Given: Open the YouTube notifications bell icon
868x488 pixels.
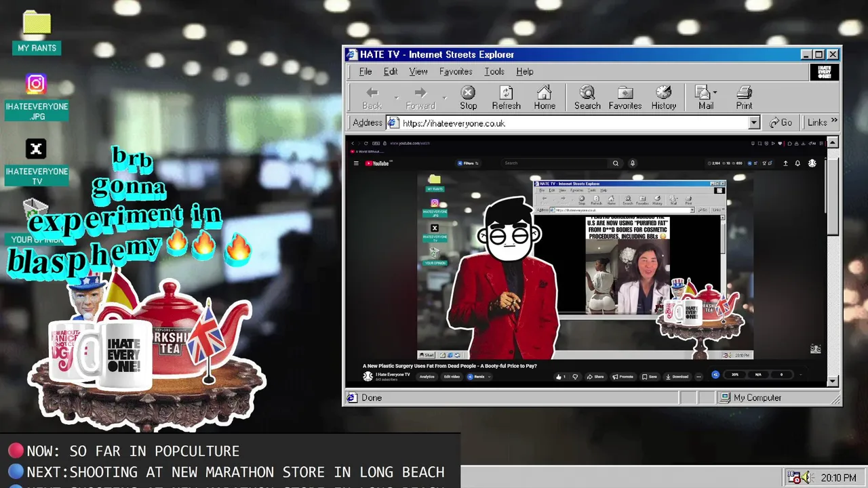Looking at the screenshot, I should coord(797,163).
